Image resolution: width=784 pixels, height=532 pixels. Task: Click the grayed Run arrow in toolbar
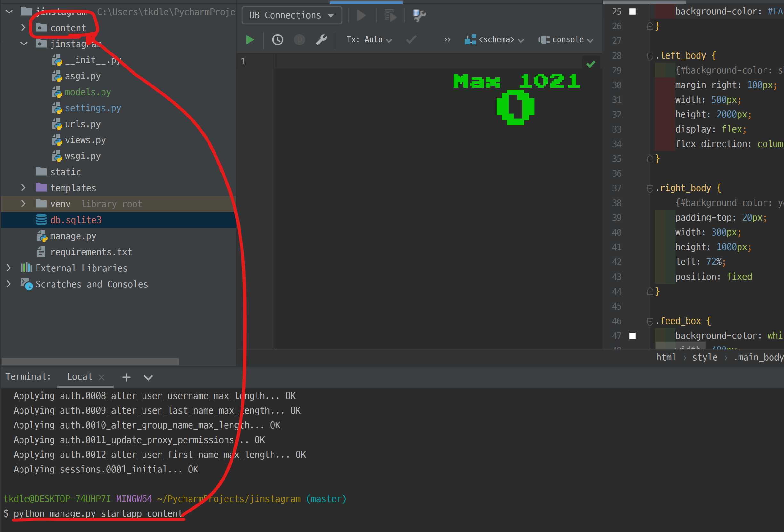361,15
